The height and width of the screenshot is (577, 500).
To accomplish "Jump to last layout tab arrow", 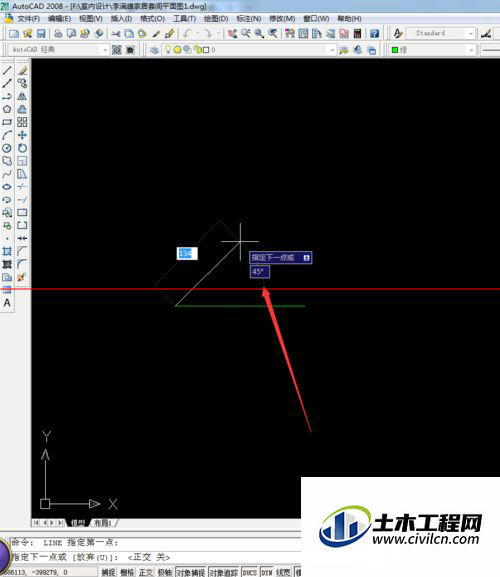I will click(60, 523).
